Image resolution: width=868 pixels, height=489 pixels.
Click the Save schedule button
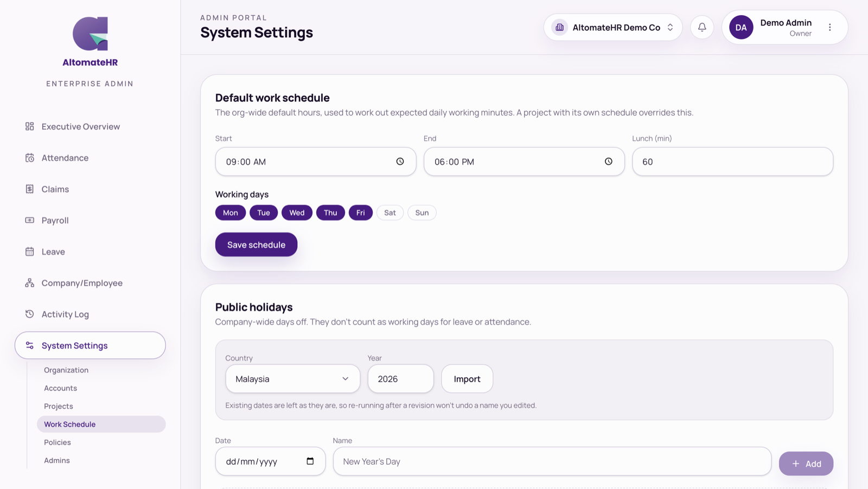(256, 244)
